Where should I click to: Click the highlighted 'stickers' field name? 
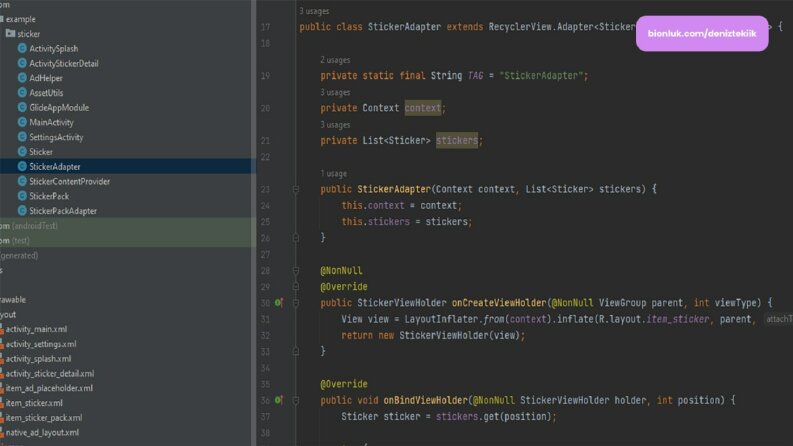[457, 140]
